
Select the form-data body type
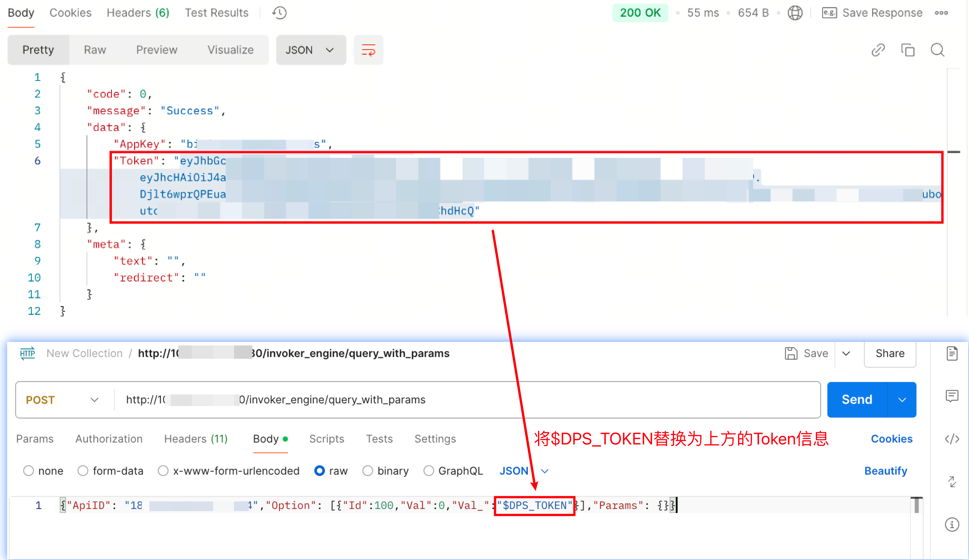83,471
